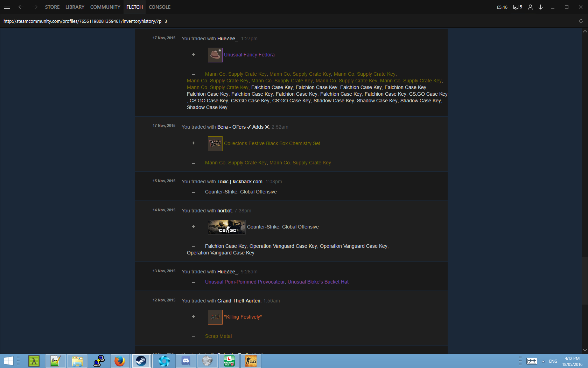This screenshot has height=368, width=588.
Task: Show hidden system tray icons
Action: click(x=543, y=361)
